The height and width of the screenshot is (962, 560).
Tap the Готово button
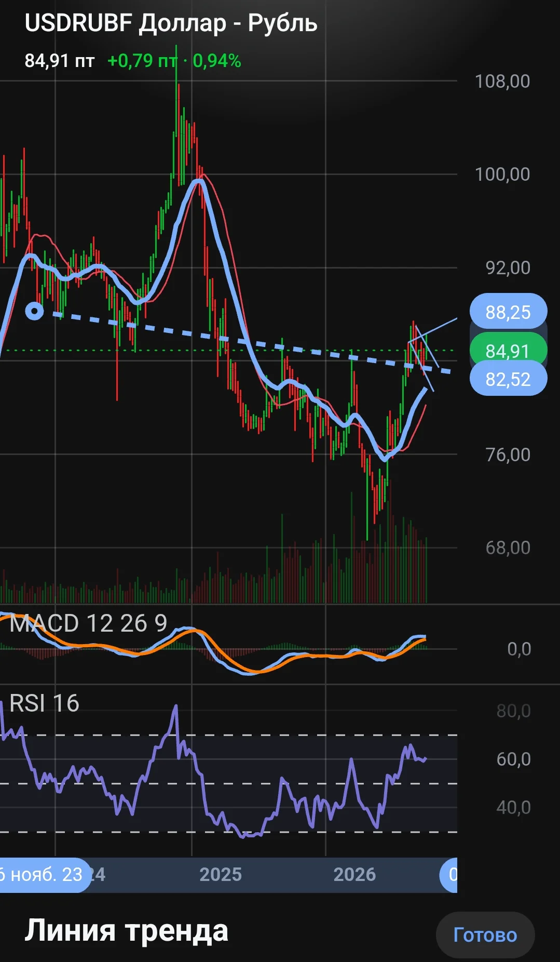point(485,934)
